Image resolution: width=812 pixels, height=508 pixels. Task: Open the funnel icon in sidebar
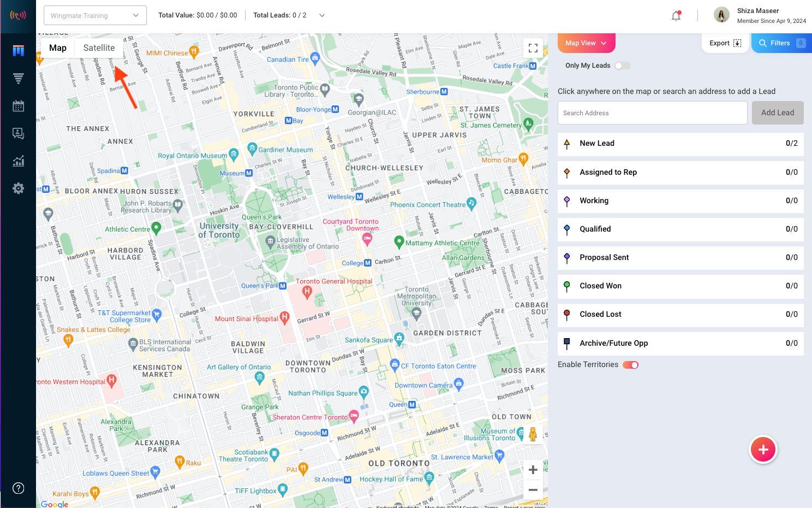pyautogui.click(x=18, y=79)
